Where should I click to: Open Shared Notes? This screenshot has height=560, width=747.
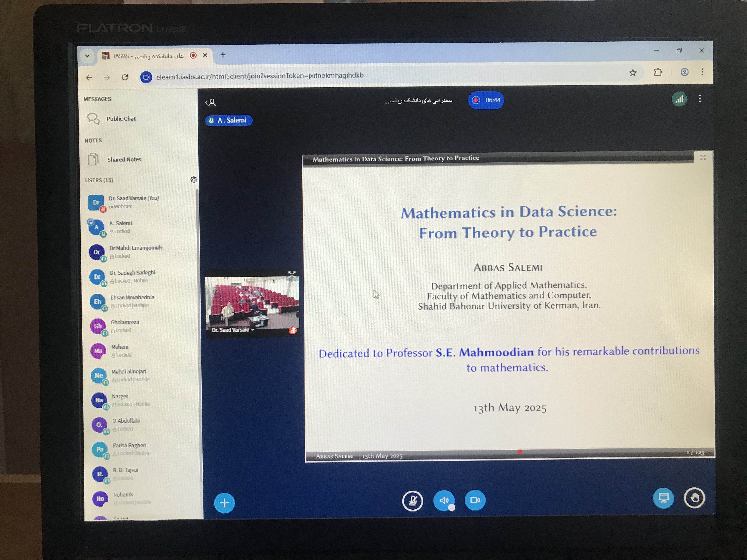[124, 159]
